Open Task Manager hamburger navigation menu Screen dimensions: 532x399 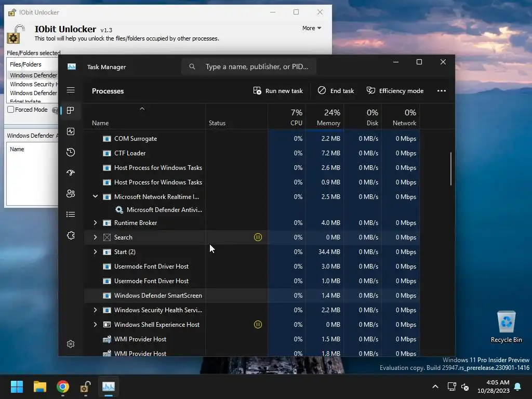[71, 90]
